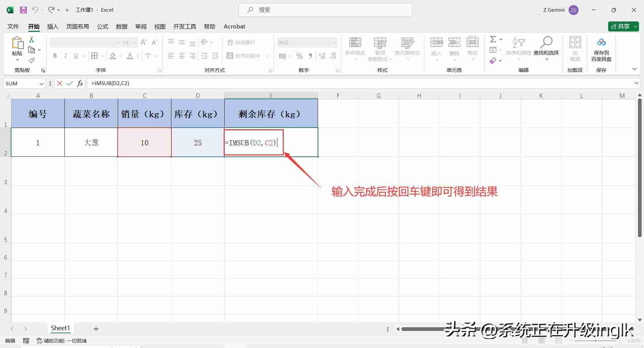The width and height of the screenshot is (644, 348).
Task: Toggle Underline formatting
Action: [76, 56]
